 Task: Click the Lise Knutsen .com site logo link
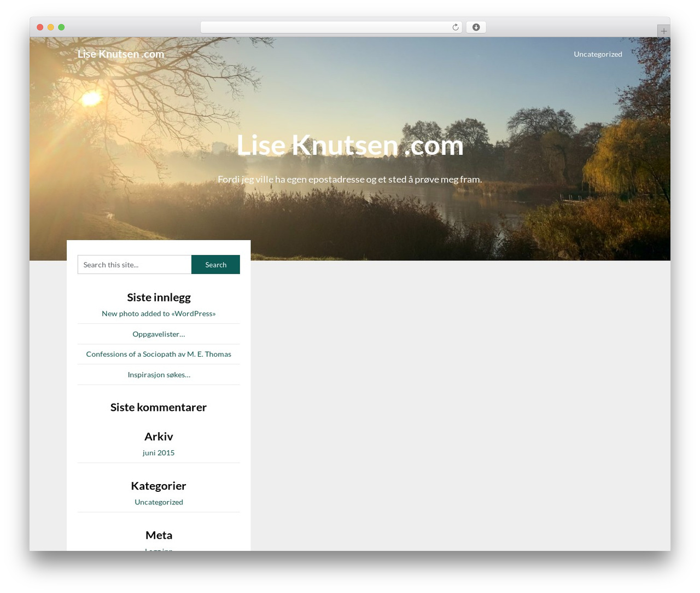click(x=121, y=54)
